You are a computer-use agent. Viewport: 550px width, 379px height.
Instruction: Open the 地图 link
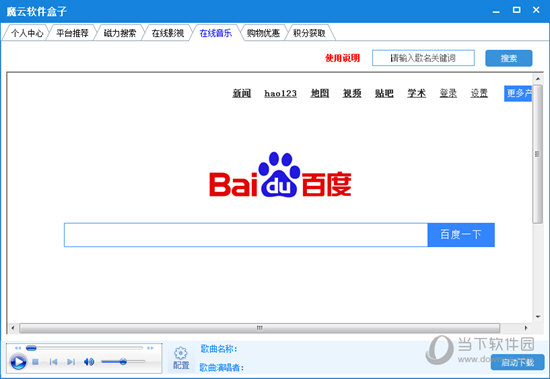pos(320,93)
